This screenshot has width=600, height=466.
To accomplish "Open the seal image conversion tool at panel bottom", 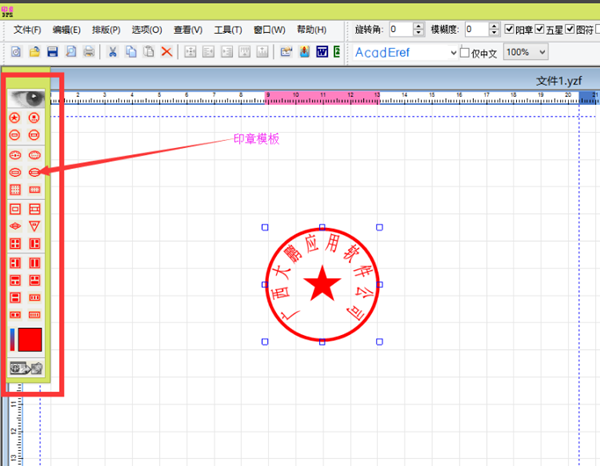I will (26, 368).
